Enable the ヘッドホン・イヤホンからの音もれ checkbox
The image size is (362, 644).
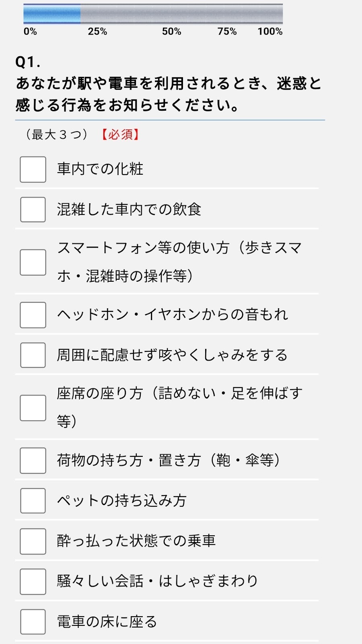click(33, 315)
